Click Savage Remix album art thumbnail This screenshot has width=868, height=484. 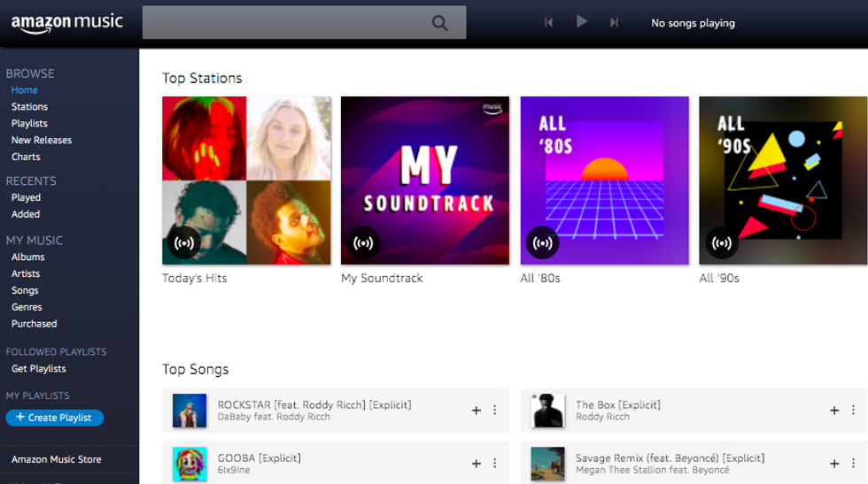[x=547, y=464]
